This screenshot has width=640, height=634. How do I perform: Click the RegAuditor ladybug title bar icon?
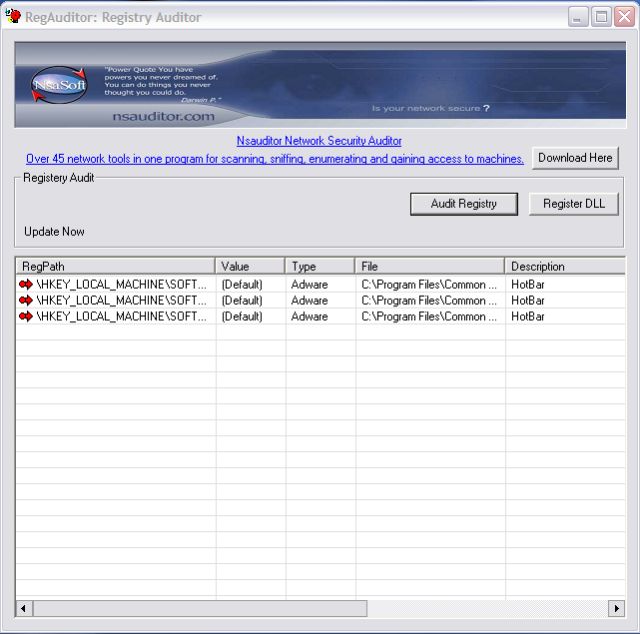tap(13, 16)
